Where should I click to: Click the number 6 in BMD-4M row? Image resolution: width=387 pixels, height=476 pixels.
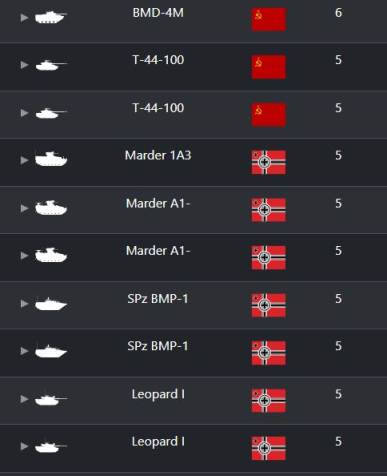(x=338, y=13)
